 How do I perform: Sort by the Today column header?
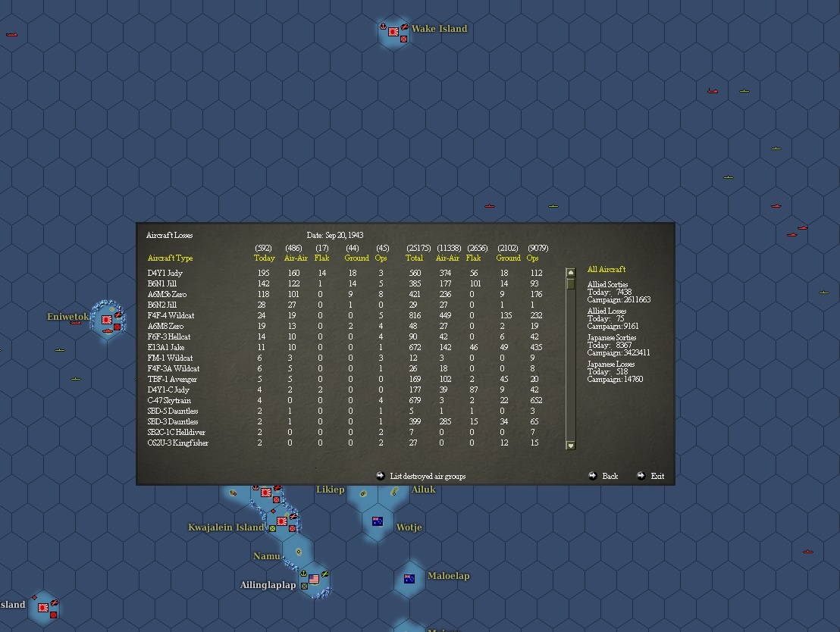coord(264,258)
